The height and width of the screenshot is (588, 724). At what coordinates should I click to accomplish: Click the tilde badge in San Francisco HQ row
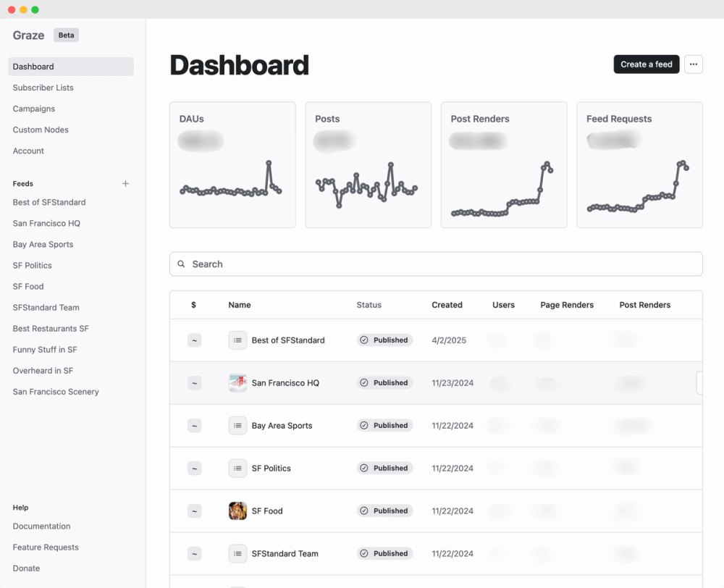(194, 383)
